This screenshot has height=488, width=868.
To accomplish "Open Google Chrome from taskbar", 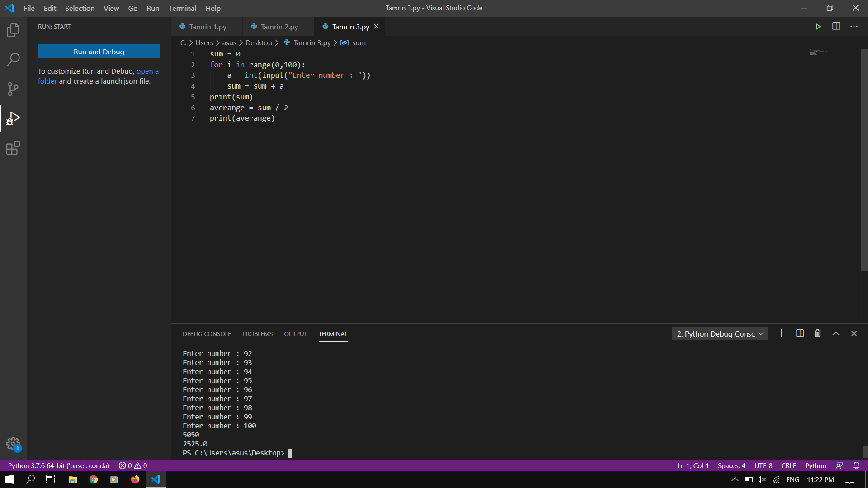I will [x=93, y=479].
